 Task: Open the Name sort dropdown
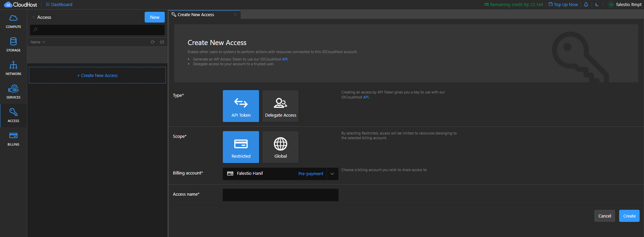(x=38, y=42)
